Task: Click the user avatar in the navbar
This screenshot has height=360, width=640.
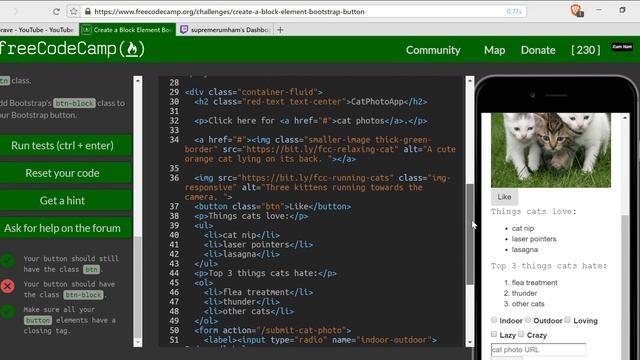Action: (622, 47)
